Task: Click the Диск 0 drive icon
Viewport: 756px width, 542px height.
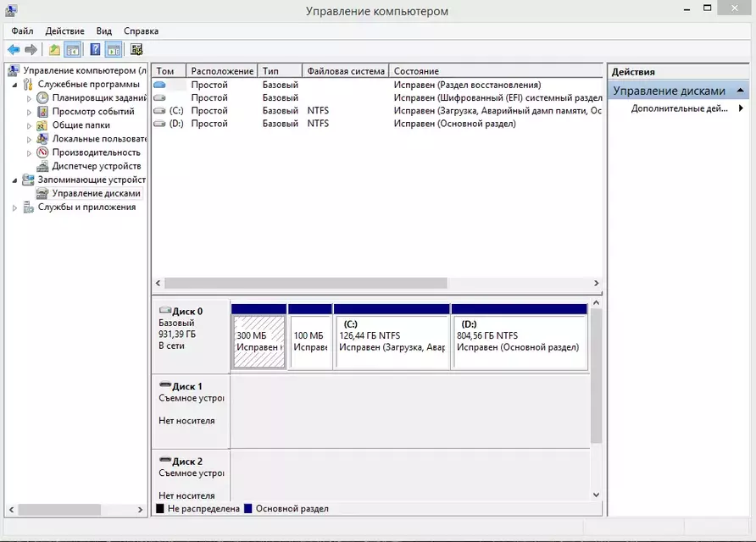Action: click(165, 310)
